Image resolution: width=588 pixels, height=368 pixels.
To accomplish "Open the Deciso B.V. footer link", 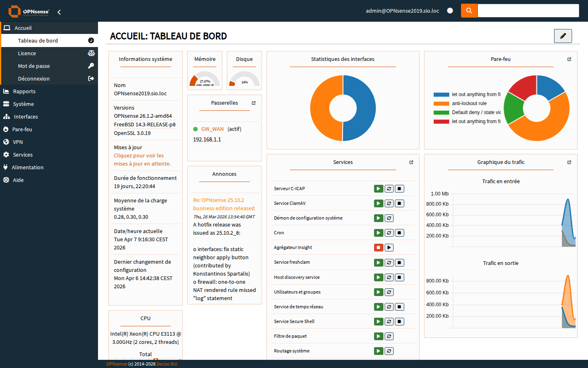I will (167, 364).
